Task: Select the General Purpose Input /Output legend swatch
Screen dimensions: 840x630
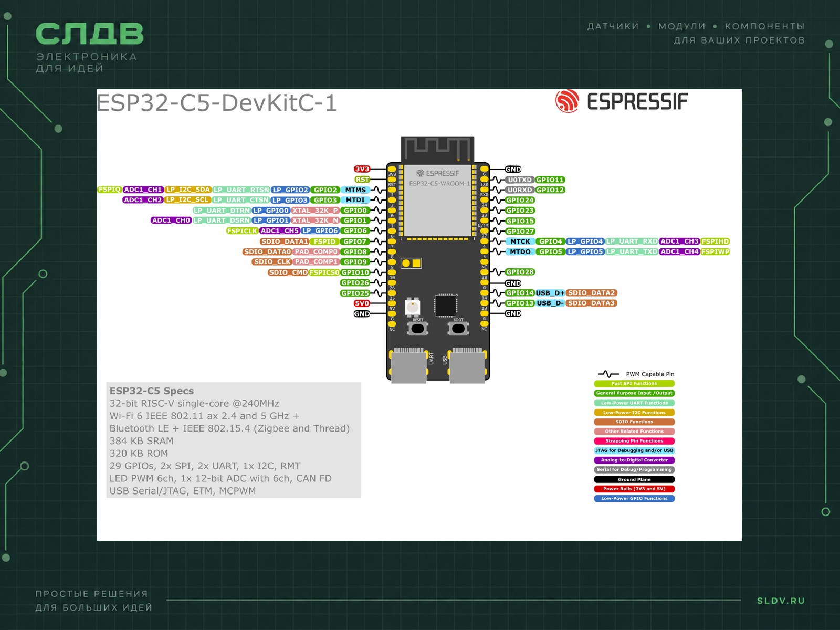Action: [634, 393]
